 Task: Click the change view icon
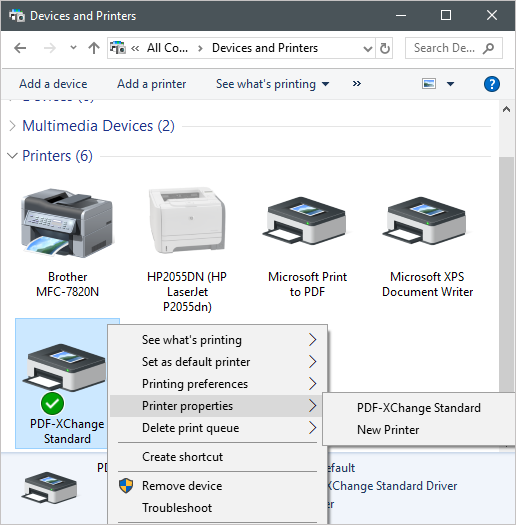click(429, 84)
